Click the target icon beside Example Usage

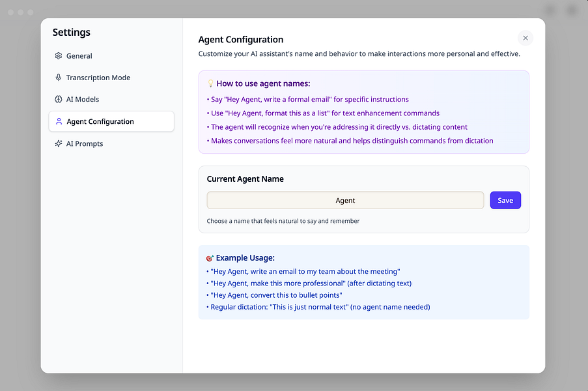[210, 258]
